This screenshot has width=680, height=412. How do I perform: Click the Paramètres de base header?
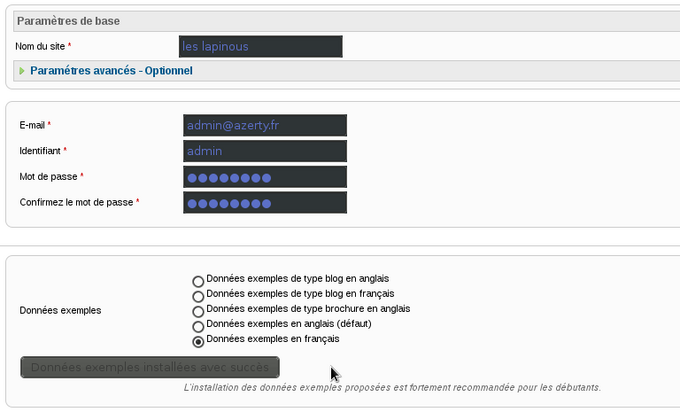pyautogui.click(x=68, y=21)
